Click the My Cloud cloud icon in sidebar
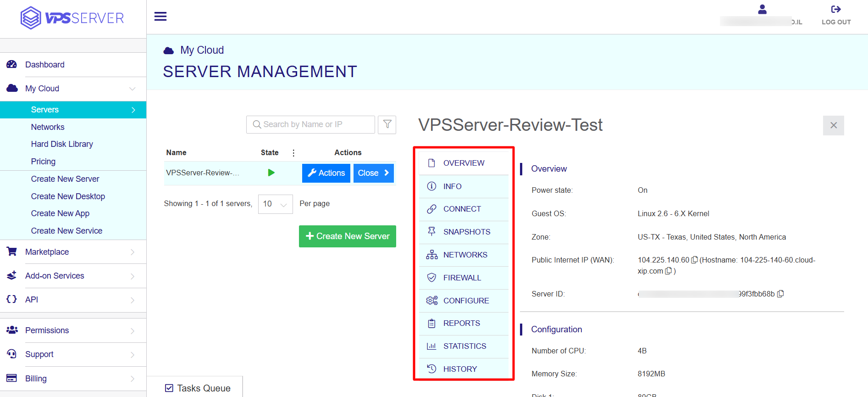868x397 pixels. click(12, 88)
